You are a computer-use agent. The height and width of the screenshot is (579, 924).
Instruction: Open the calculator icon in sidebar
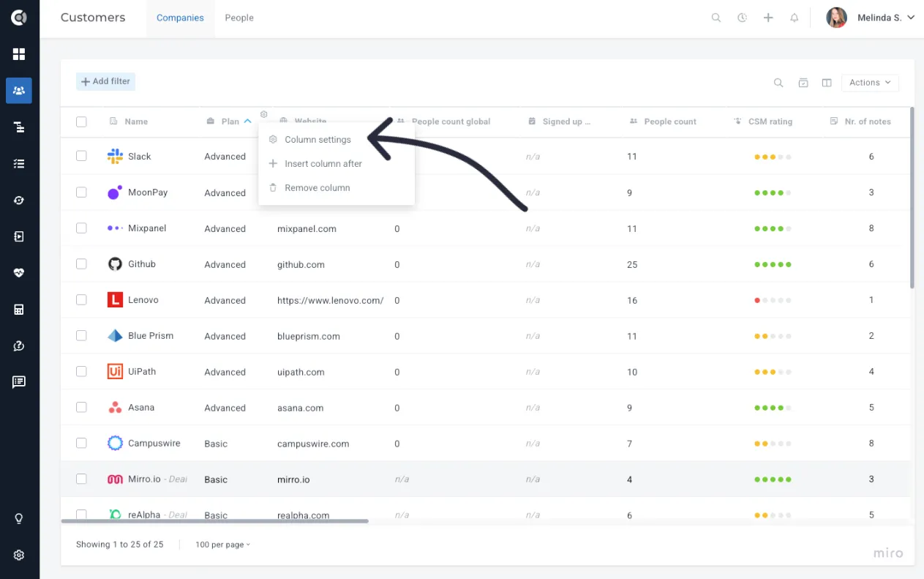click(x=19, y=310)
